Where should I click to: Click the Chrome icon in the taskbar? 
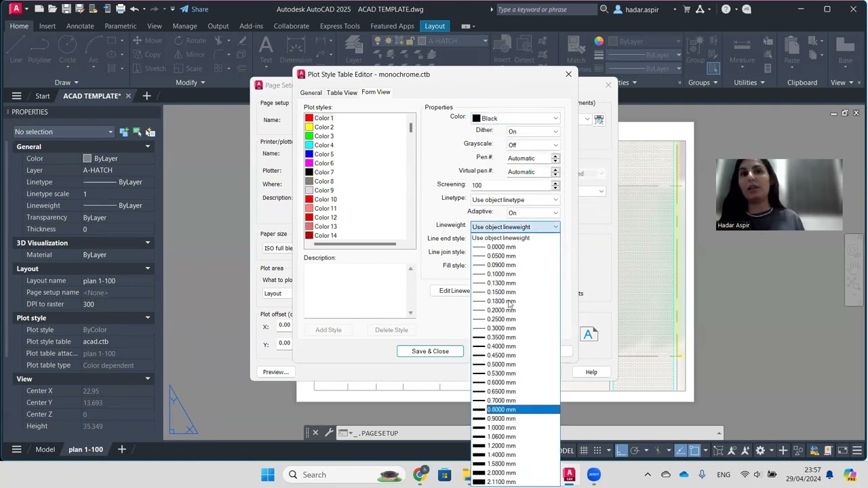420,474
